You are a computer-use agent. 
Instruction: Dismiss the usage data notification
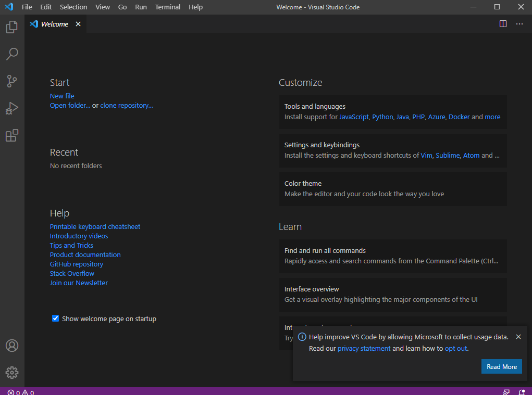tap(518, 337)
